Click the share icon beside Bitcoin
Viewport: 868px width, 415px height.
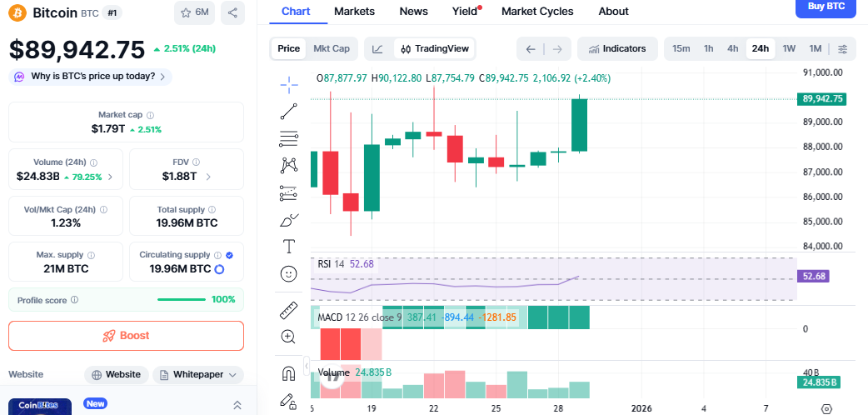232,12
